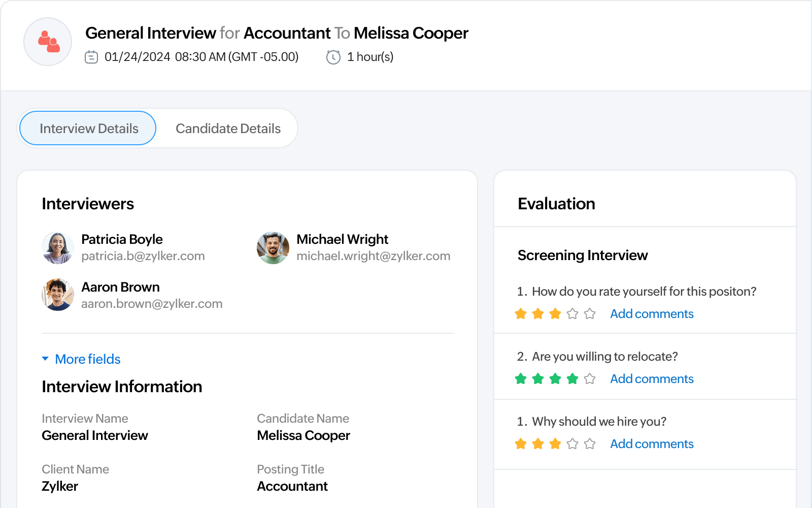Click the red interview group icon in the header
This screenshot has width=812, height=508.
coord(47,41)
